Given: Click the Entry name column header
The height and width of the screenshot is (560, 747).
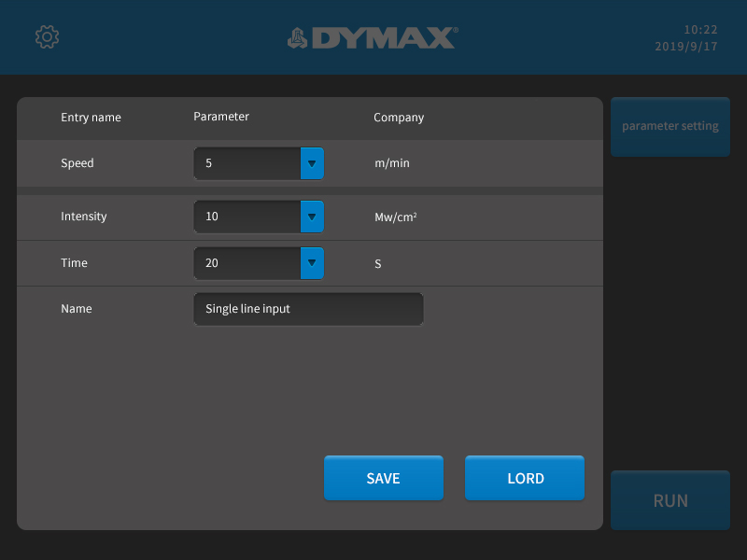Looking at the screenshot, I should click(x=91, y=118).
